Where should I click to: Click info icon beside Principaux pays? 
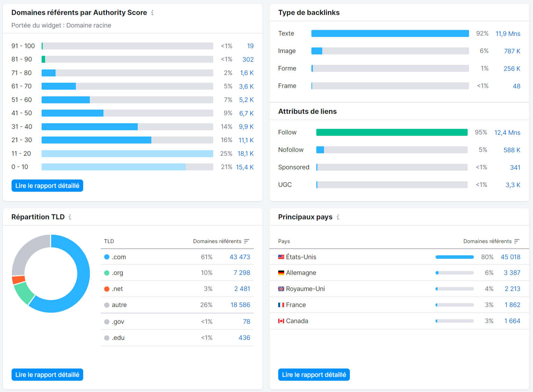(x=338, y=217)
